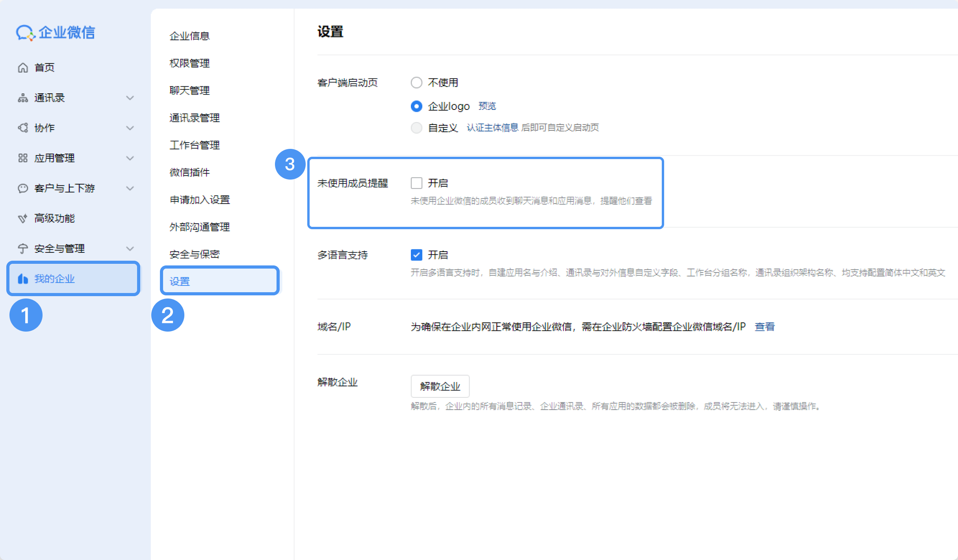Select the 企业logo radio option
Screen dimensions: 958x560
tap(416, 106)
